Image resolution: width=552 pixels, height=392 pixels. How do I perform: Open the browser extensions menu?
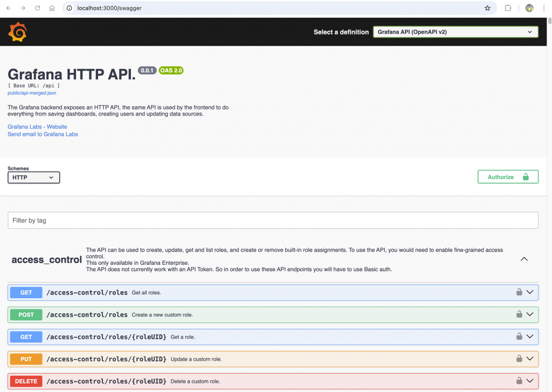[x=508, y=8]
